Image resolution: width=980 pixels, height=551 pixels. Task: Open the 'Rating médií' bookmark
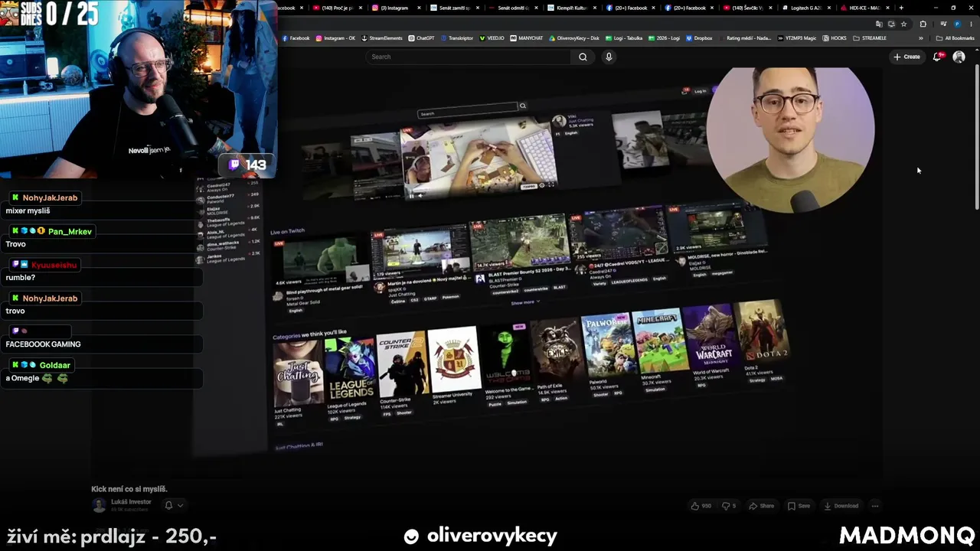point(745,38)
